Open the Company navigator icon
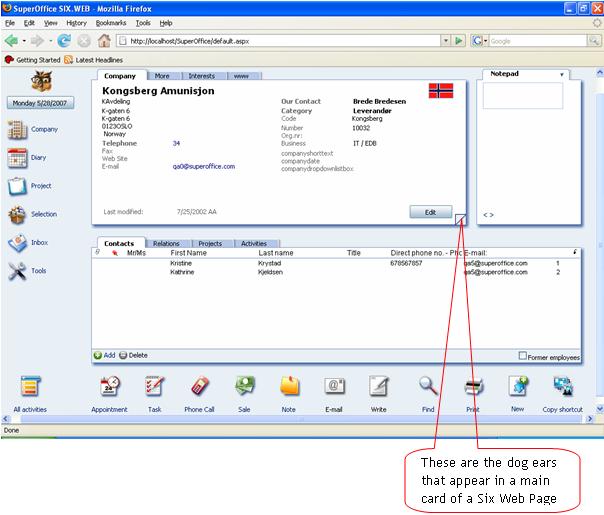This screenshot has height=515, width=604. (17, 129)
